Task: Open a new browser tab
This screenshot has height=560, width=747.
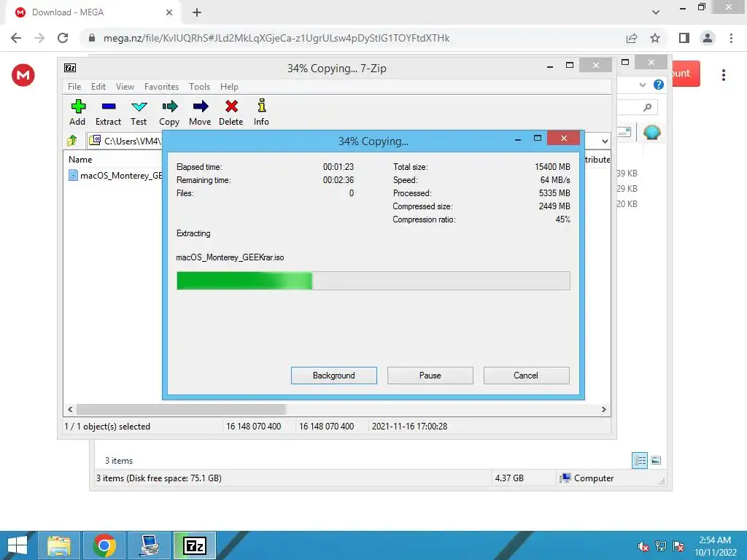Action: (197, 12)
